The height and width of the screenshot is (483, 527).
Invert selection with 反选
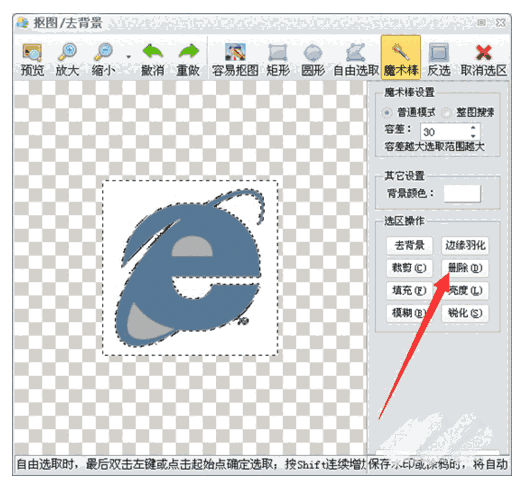(x=439, y=60)
